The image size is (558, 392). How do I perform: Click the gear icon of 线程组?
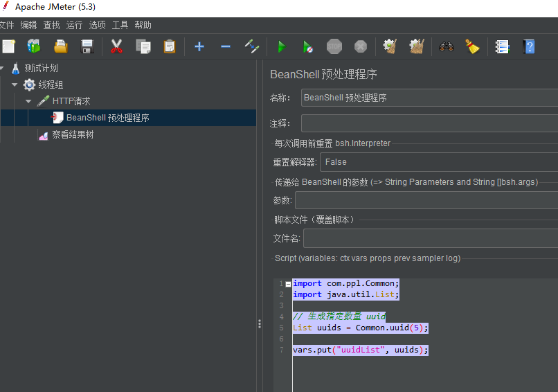point(29,84)
